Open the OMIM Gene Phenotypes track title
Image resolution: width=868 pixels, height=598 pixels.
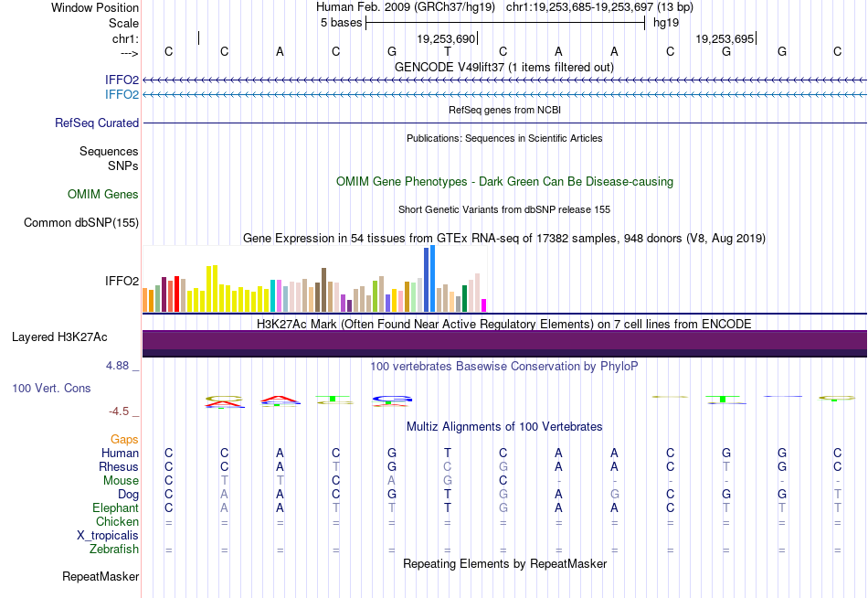pyautogui.click(x=504, y=181)
